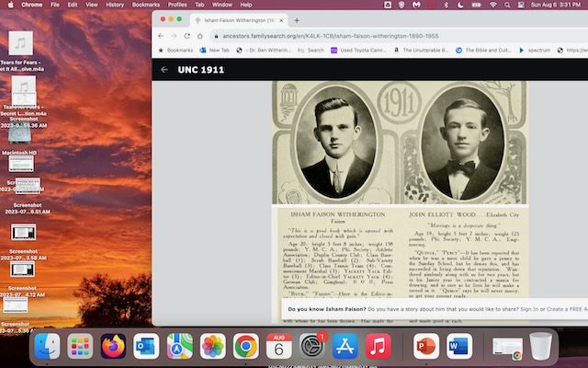Open the Dr. Ben Witherin... bookmark
This screenshot has width=588, height=368.
point(264,50)
